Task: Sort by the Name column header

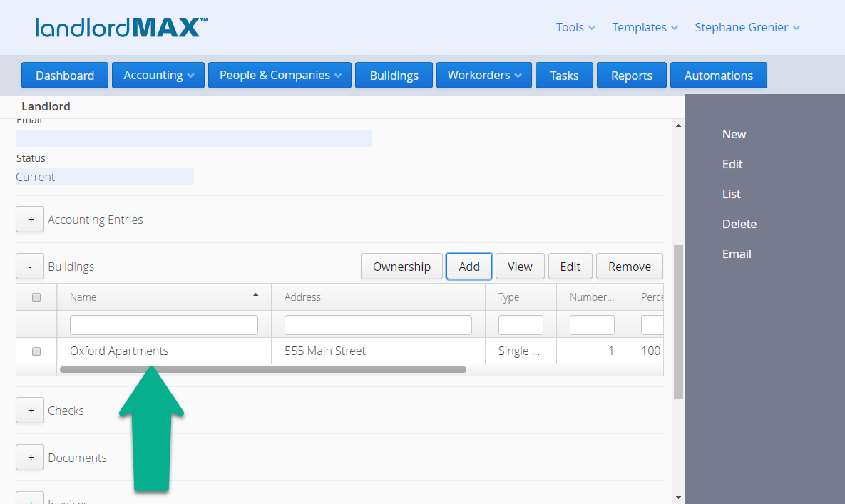Action: (164, 297)
